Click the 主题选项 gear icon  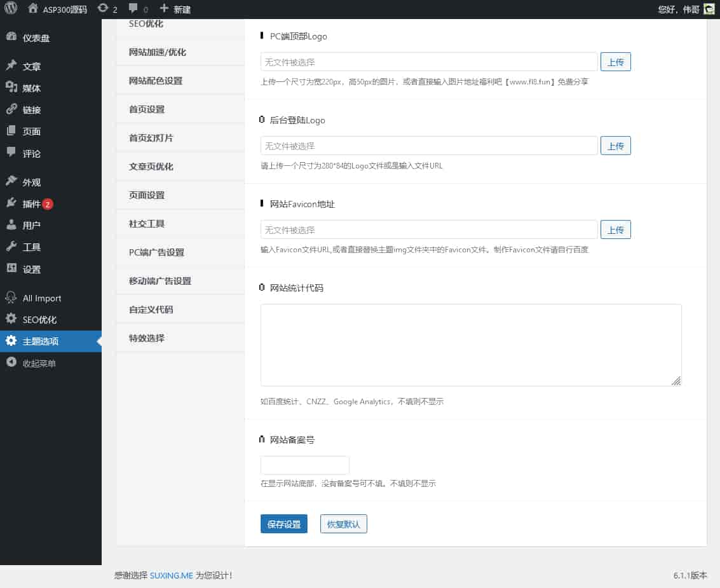coord(11,340)
